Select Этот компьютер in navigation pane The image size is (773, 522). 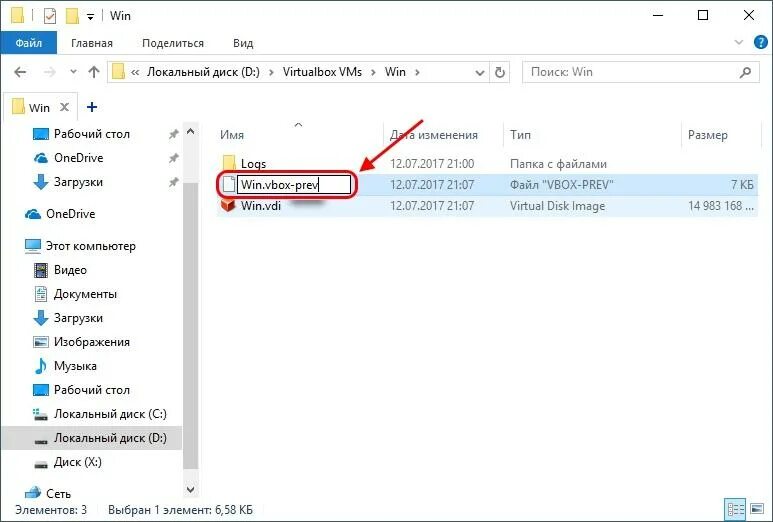[x=80, y=246]
